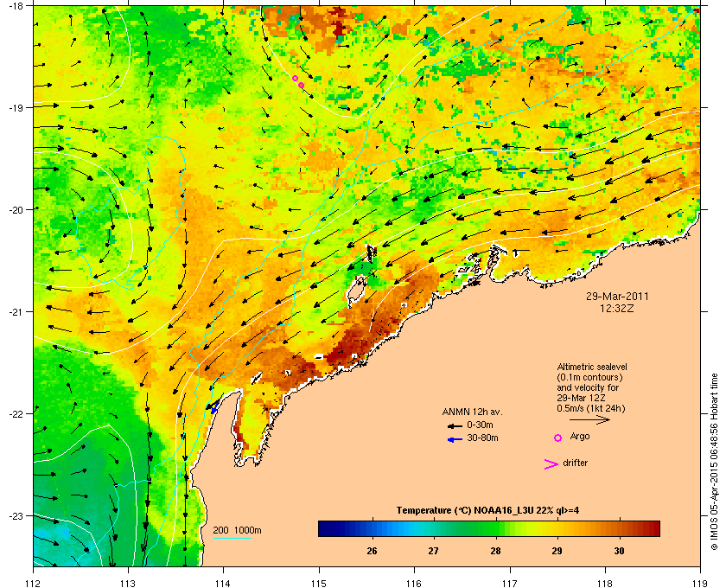
Task: Click the blue 30-80m arrow legend symbol
Action: (x=455, y=439)
